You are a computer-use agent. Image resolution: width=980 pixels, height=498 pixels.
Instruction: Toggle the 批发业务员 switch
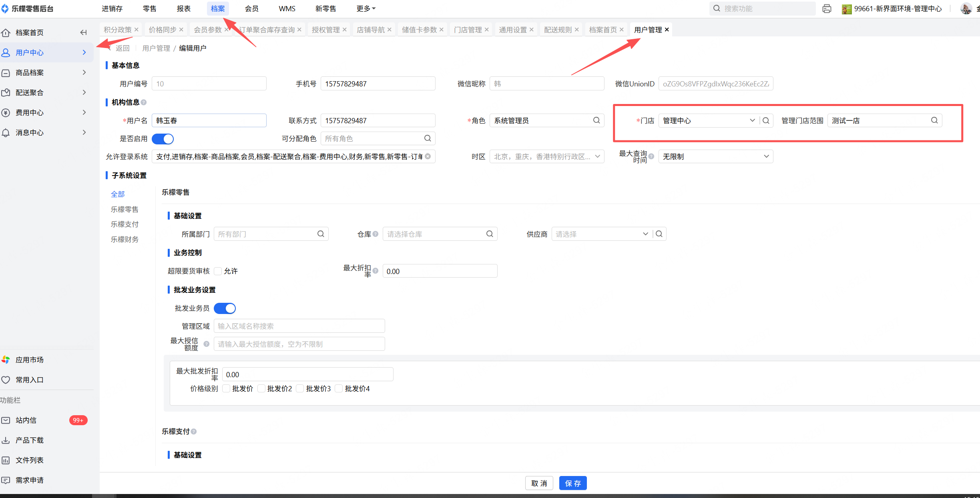coord(225,308)
